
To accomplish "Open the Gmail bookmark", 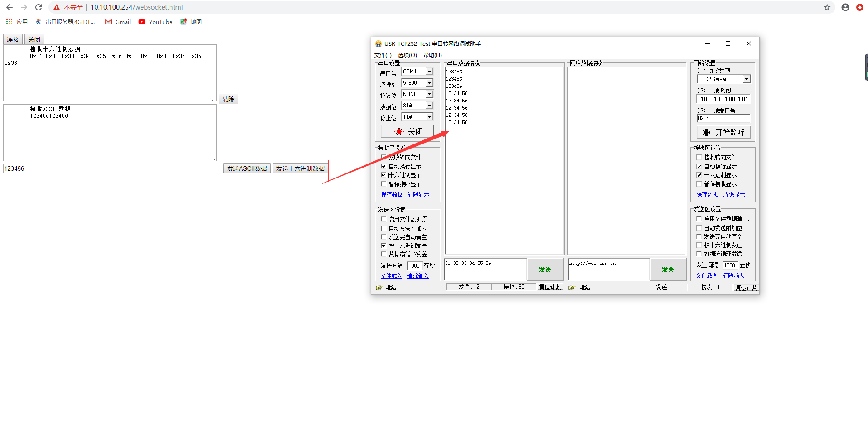I will (117, 22).
